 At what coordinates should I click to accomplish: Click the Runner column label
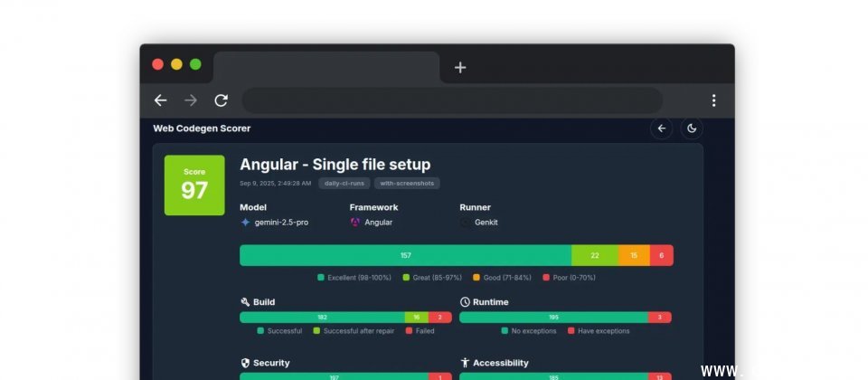pyautogui.click(x=475, y=207)
